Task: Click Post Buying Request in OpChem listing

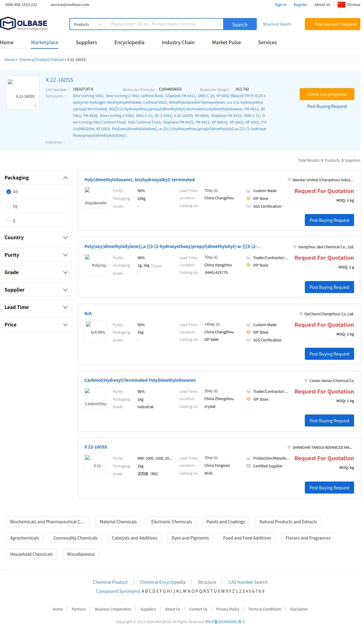Action: 329,354
